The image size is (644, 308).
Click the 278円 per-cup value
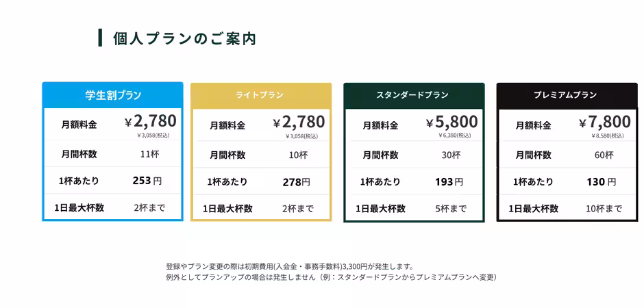297,182
